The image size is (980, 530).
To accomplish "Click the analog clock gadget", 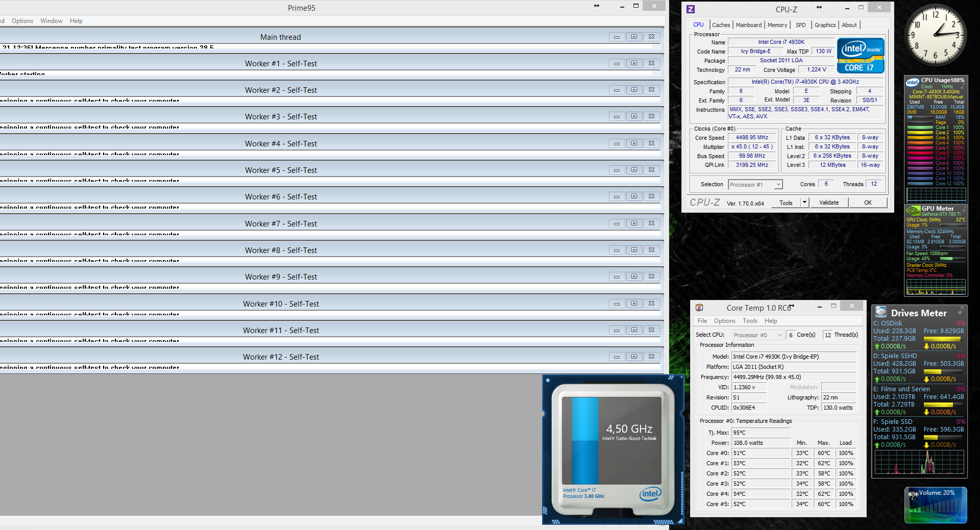I will tap(936, 35).
